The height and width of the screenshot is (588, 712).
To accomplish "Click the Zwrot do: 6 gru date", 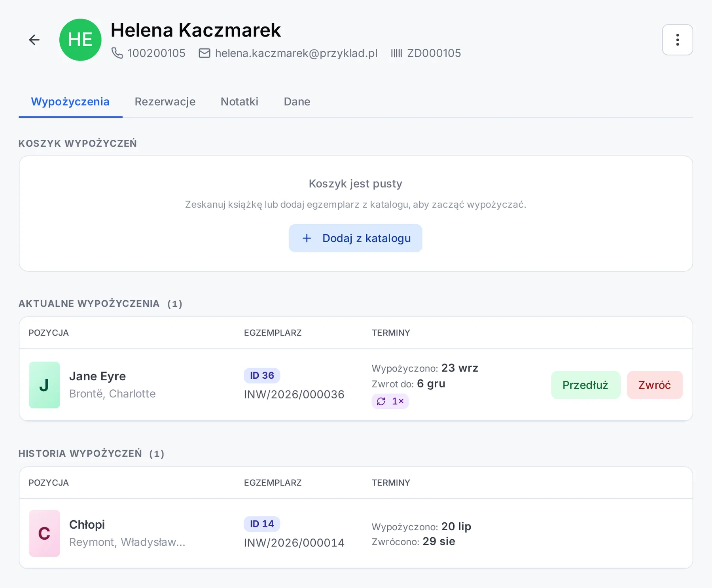I will [409, 384].
